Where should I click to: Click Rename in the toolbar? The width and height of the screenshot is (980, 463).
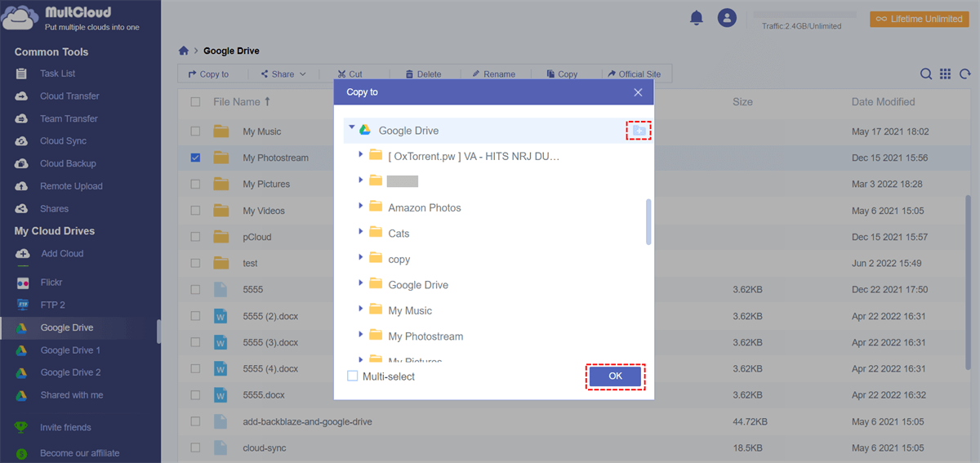pyautogui.click(x=493, y=74)
